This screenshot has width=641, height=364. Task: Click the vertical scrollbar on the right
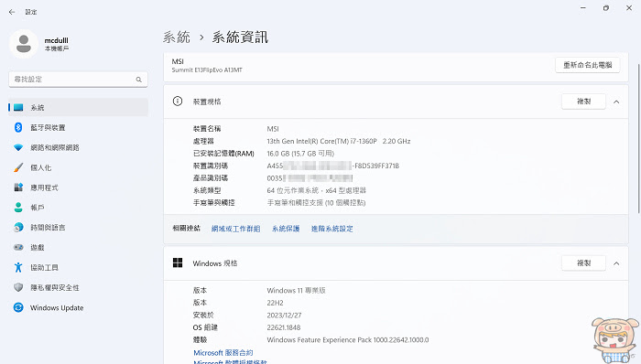tap(639, 138)
